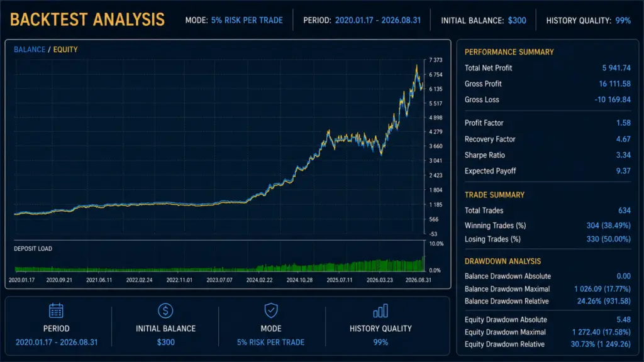This screenshot has height=362, width=644.
Task: Click the Total Net Profit value 5 941.74
Action: click(616, 68)
